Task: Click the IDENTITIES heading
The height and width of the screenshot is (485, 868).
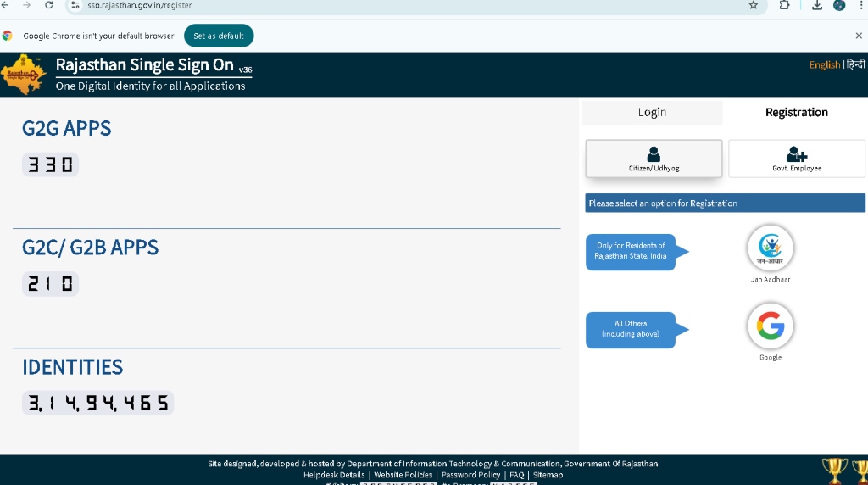Action: point(73,367)
